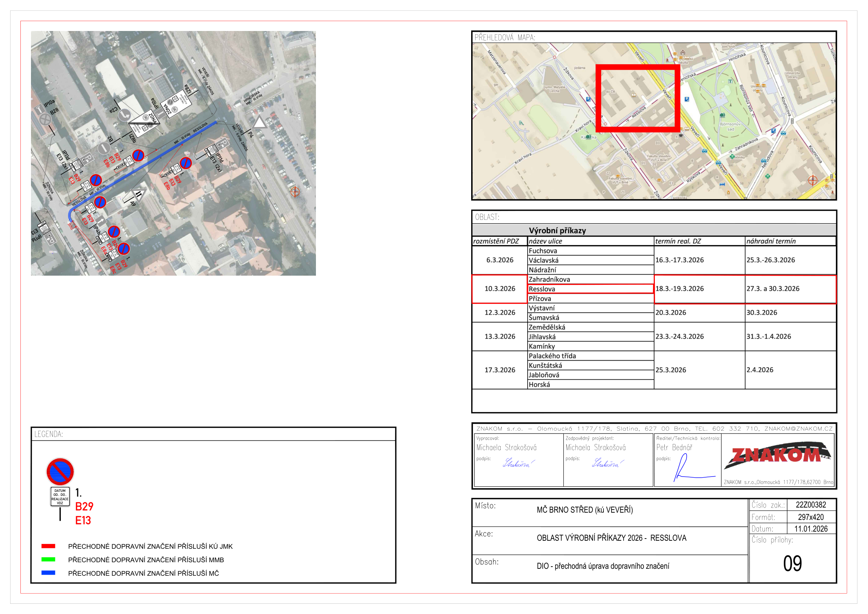Click the red KÚ JMK legend swatch
Screen dimensions: 868x614
pos(48,546)
